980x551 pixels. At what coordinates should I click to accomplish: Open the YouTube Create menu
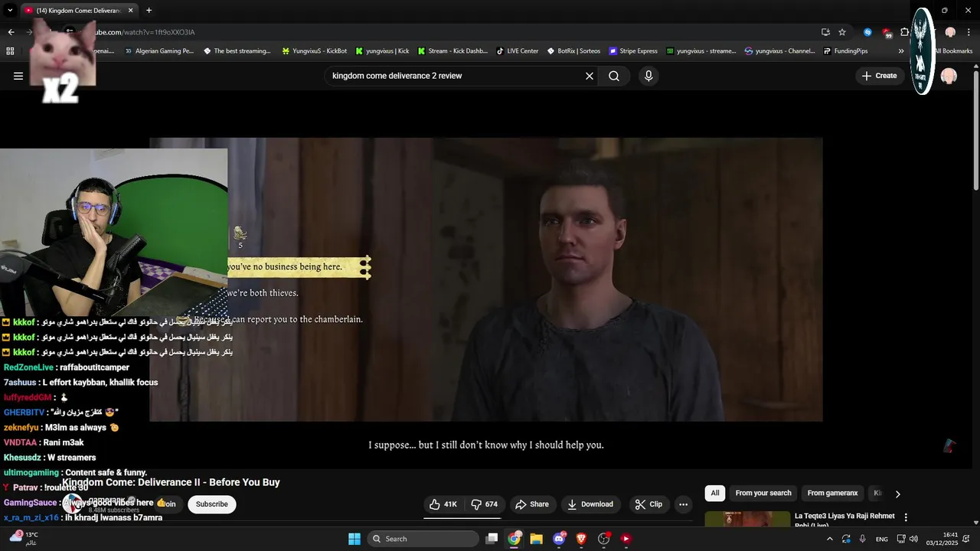click(879, 76)
